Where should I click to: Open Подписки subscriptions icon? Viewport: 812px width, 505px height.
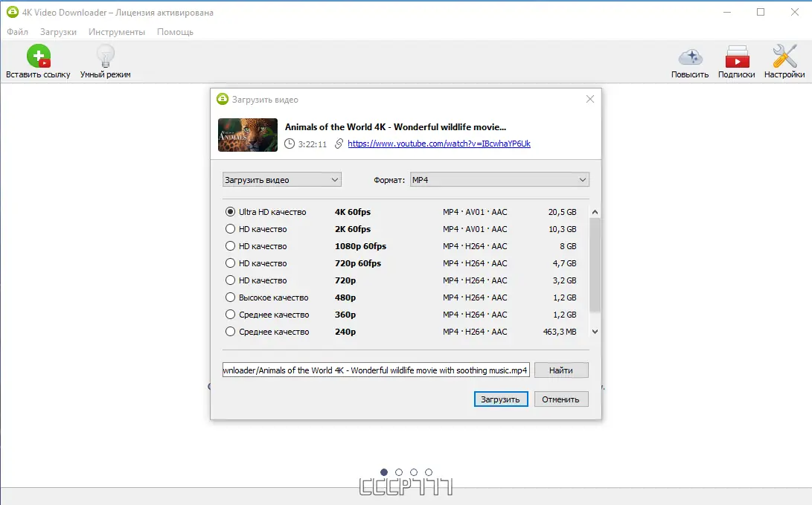pos(737,57)
